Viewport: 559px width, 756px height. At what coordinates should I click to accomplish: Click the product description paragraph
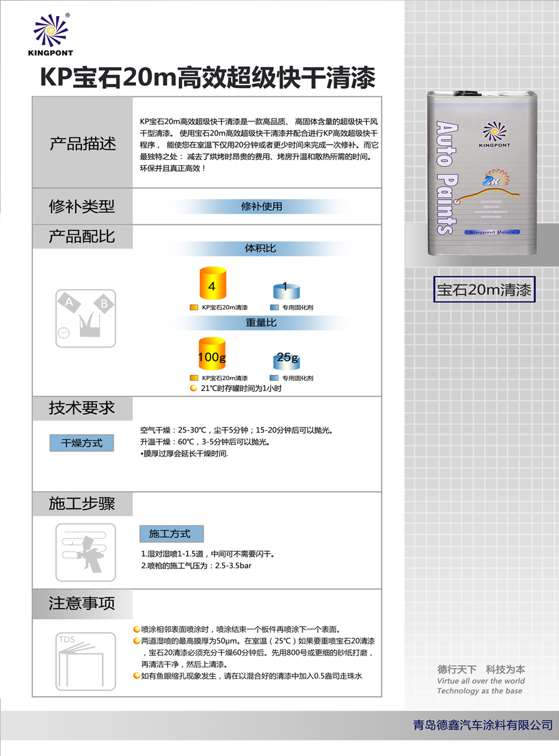point(259,144)
